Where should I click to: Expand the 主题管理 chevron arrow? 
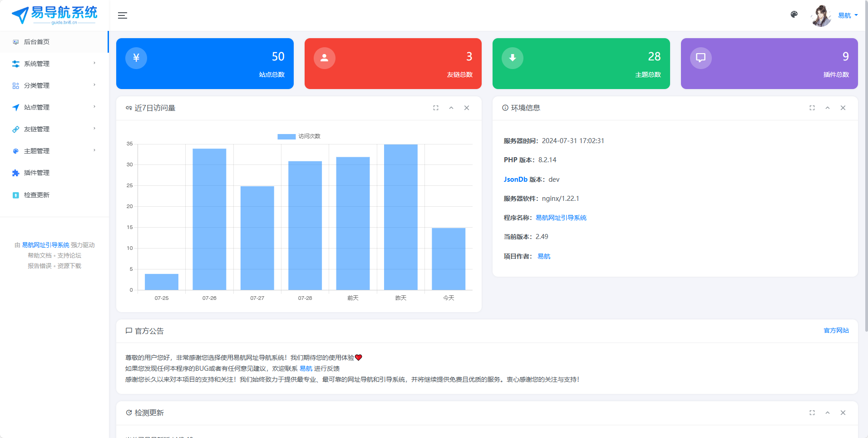point(94,150)
